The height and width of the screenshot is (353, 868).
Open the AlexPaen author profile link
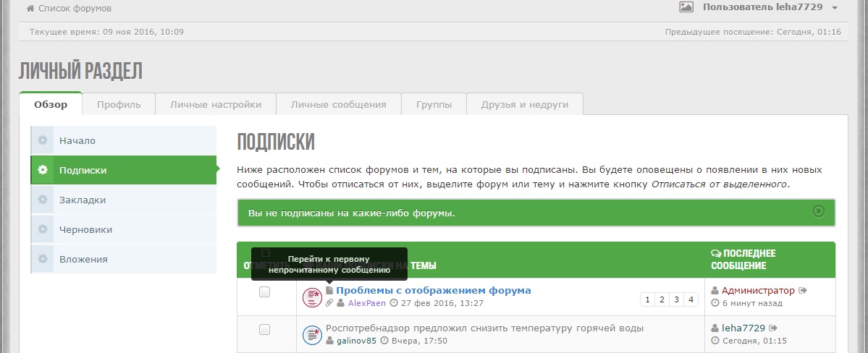(366, 303)
